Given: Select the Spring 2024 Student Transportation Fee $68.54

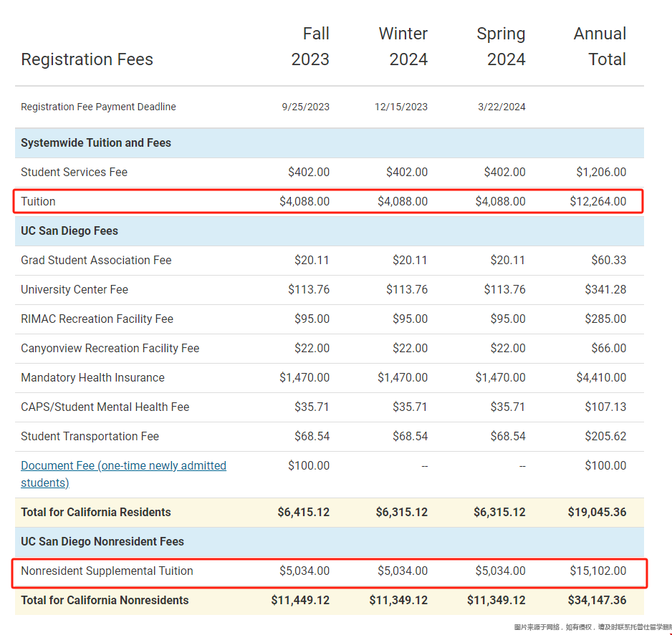Looking at the screenshot, I should [508, 436].
